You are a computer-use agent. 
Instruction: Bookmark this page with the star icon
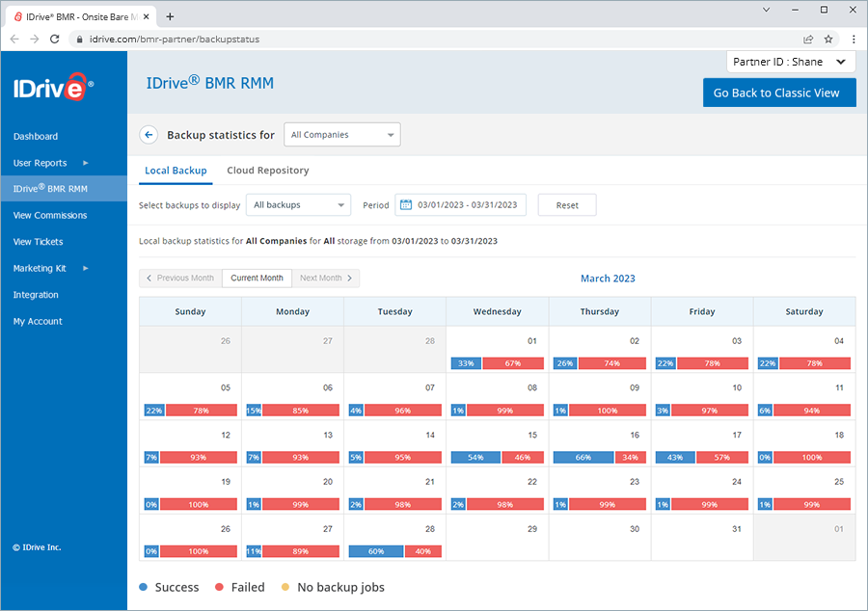[828, 40]
